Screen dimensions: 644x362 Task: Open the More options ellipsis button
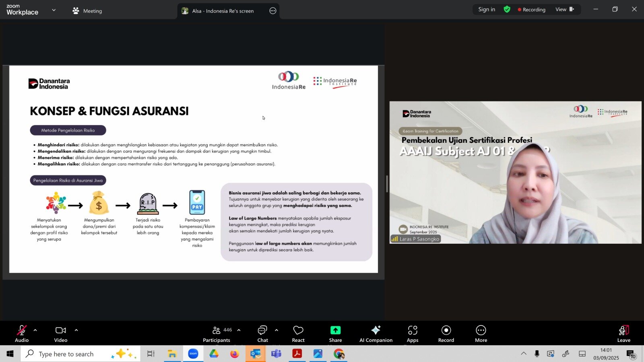coord(481,333)
